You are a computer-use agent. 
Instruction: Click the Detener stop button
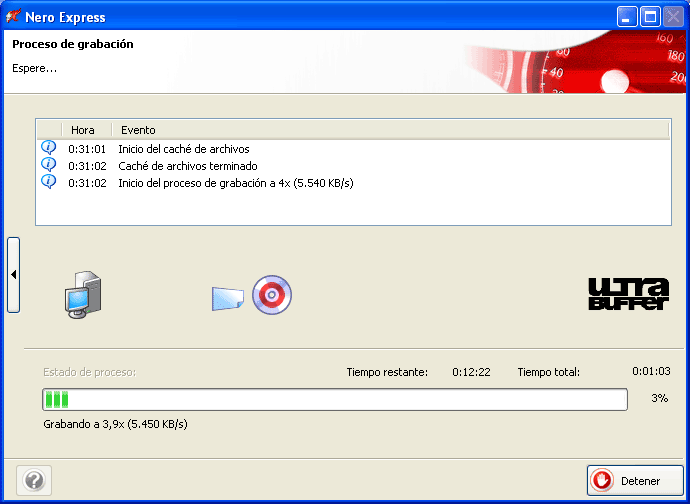635,481
